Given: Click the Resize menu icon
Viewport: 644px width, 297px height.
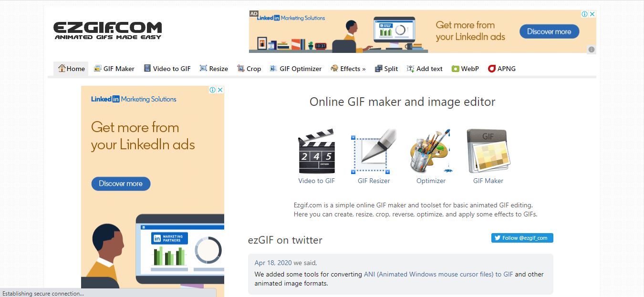Looking at the screenshot, I should point(203,68).
